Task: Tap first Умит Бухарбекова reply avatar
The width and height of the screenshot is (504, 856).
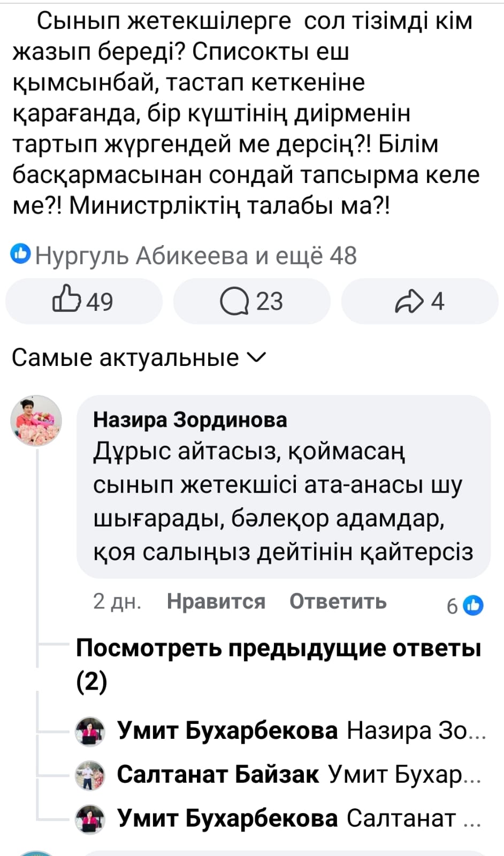Action: (90, 731)
